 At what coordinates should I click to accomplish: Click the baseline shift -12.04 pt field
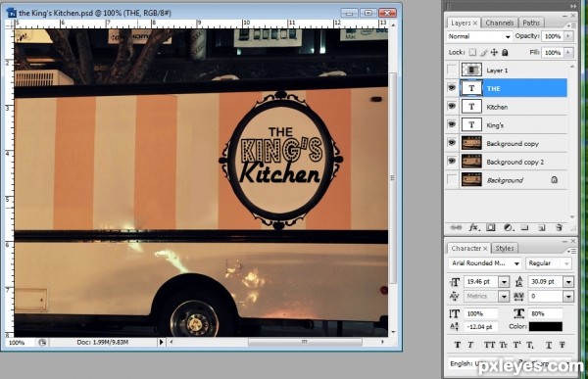(x=481, y=326)
